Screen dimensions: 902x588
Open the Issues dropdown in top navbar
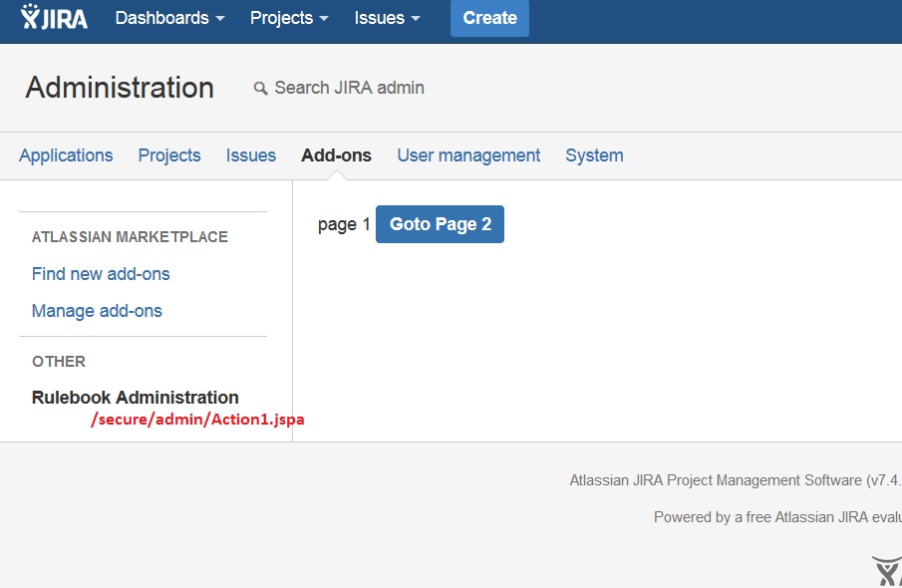tap(387, 18)
